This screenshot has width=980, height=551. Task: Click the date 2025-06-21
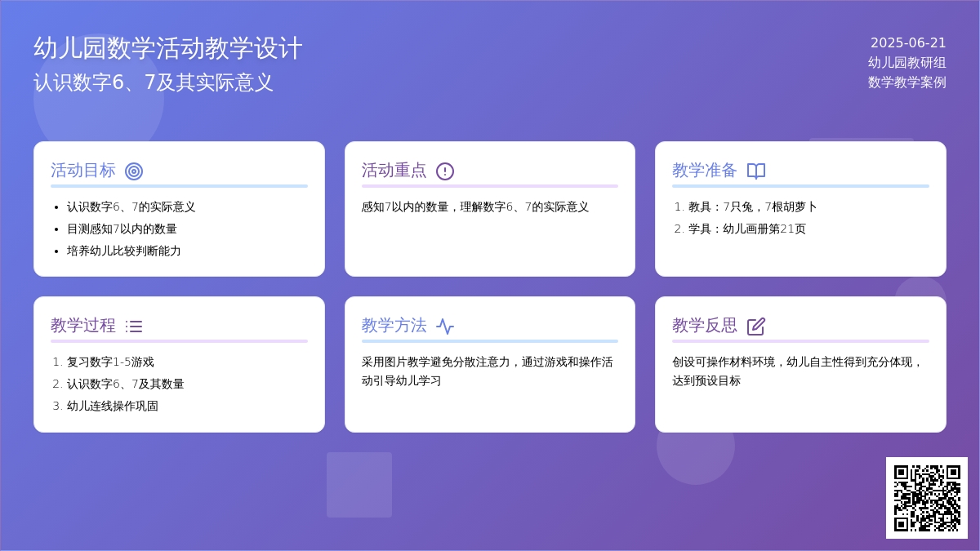[x=908, y=42]
